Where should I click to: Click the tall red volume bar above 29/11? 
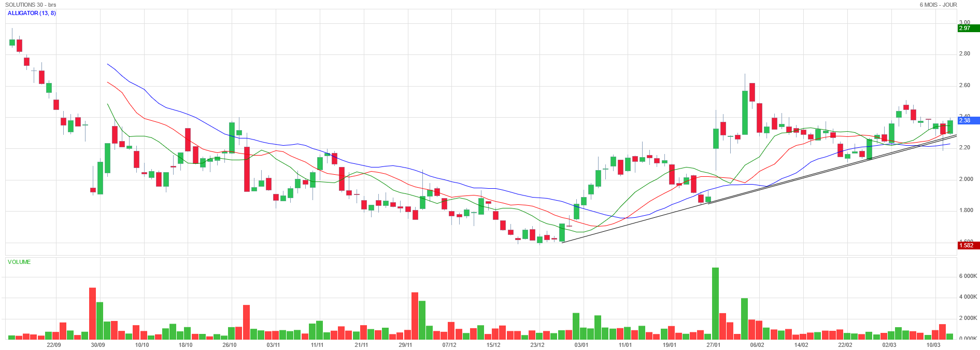tap(415, 316)
